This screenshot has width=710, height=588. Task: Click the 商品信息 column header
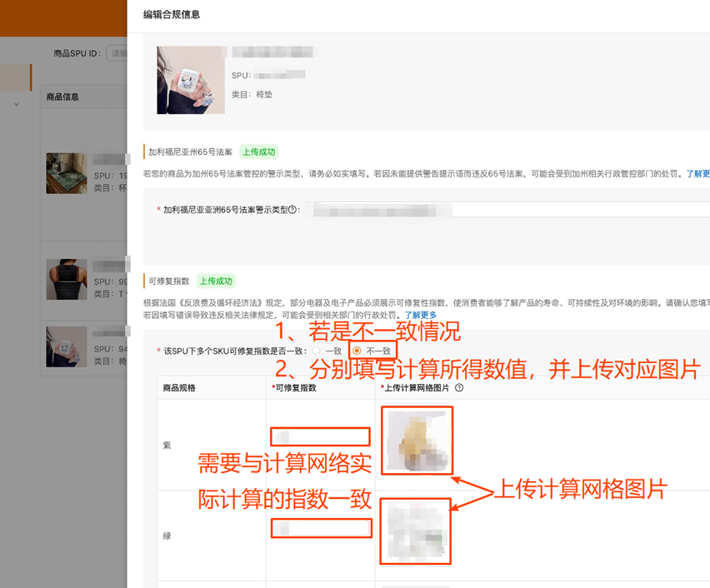point(62,97)
